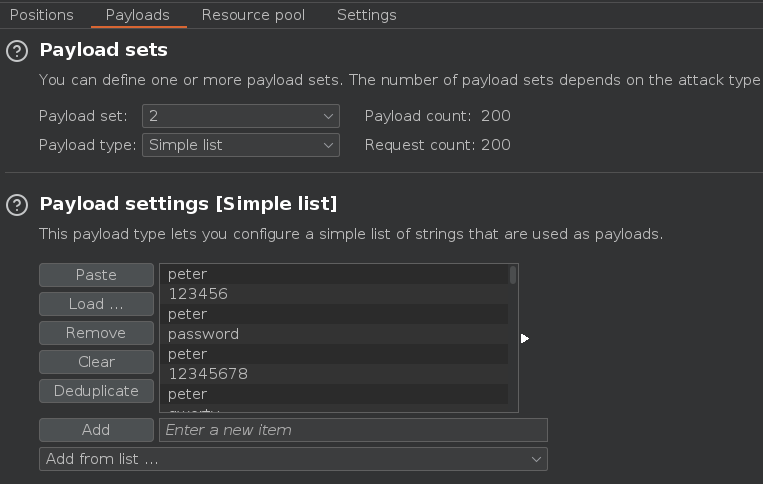Open the Resource pool tab
This screenshot has width=763, height=484.
(253, 15)
